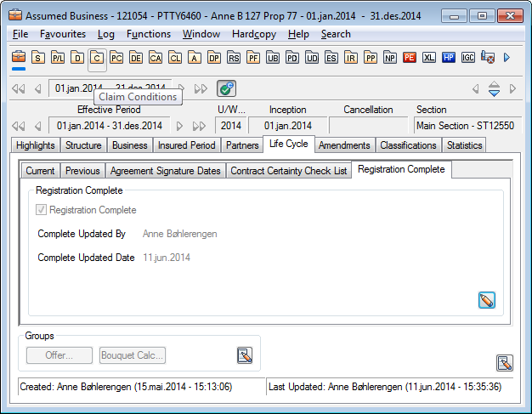Image resolution: width=532 pixels, height=414 pixels.
Task: Switch to the Insured Period tab
Action: pos(187,145)
